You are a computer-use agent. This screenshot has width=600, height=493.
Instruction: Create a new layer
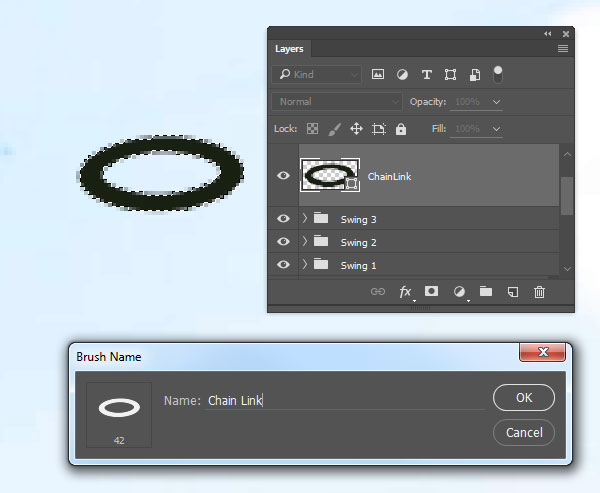click(513, 292)
